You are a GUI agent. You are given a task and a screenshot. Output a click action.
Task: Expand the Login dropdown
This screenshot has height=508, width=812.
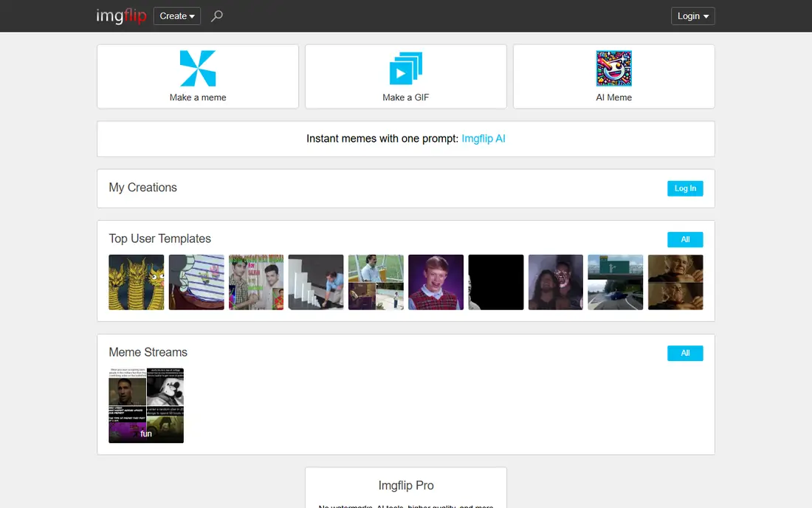693,16
